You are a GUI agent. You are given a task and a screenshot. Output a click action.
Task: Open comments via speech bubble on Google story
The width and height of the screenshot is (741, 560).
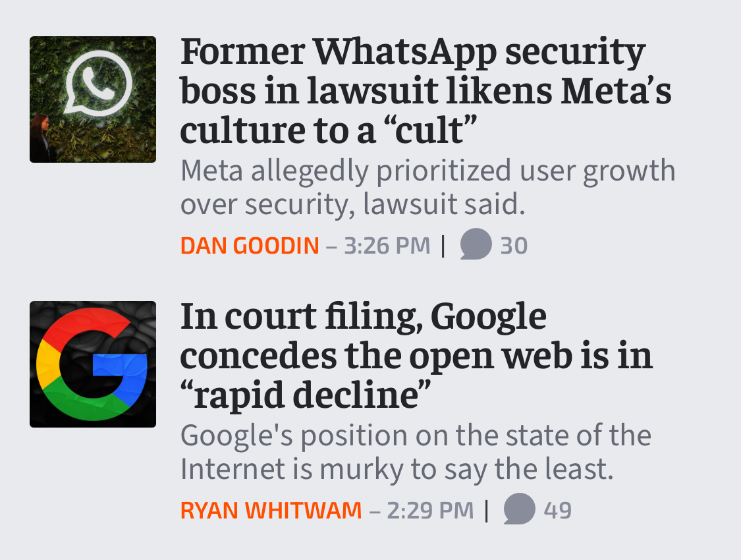(x=519, y=509)
